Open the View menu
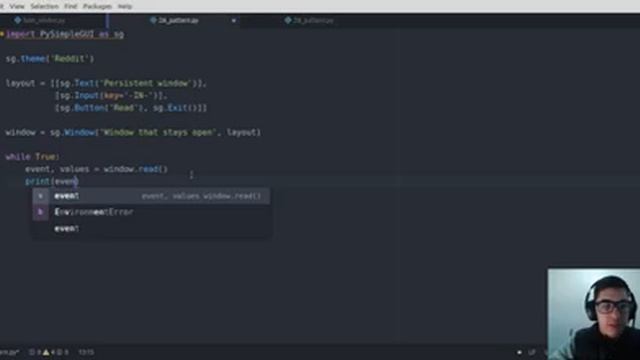The image size is (640, 360). click(17, 7)
